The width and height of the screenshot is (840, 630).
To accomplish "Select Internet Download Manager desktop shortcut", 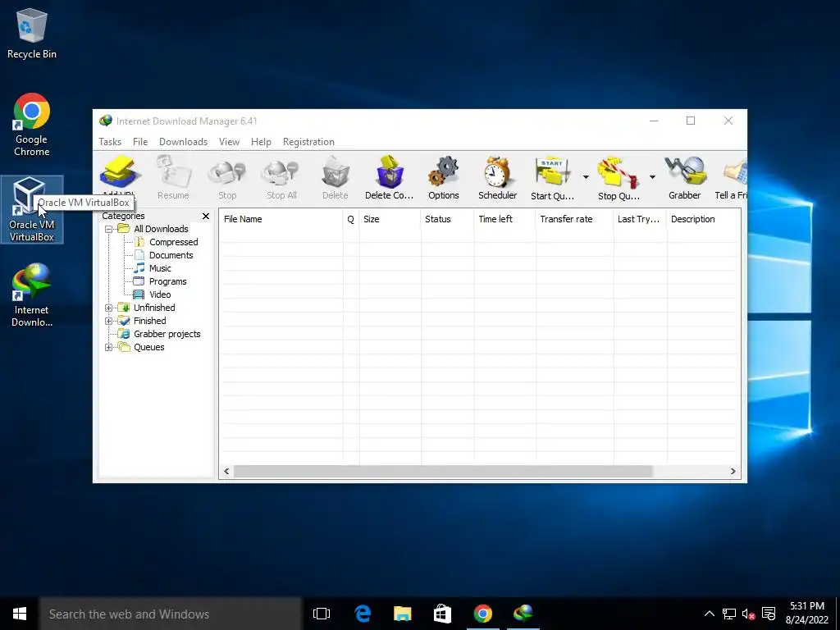I will pos(32,295).
